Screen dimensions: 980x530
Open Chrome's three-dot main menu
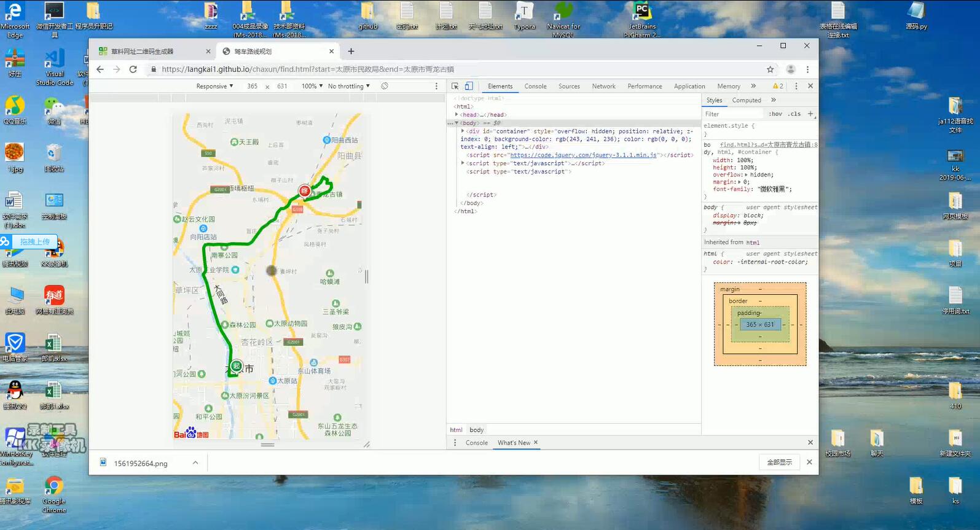point(807,69)
